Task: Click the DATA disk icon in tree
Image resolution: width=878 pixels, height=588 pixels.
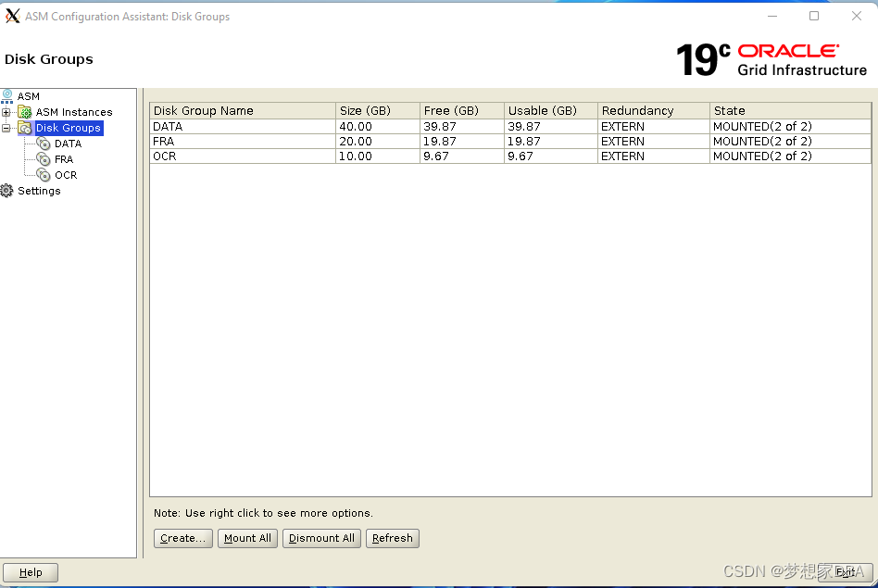Action: click(44, 144)
